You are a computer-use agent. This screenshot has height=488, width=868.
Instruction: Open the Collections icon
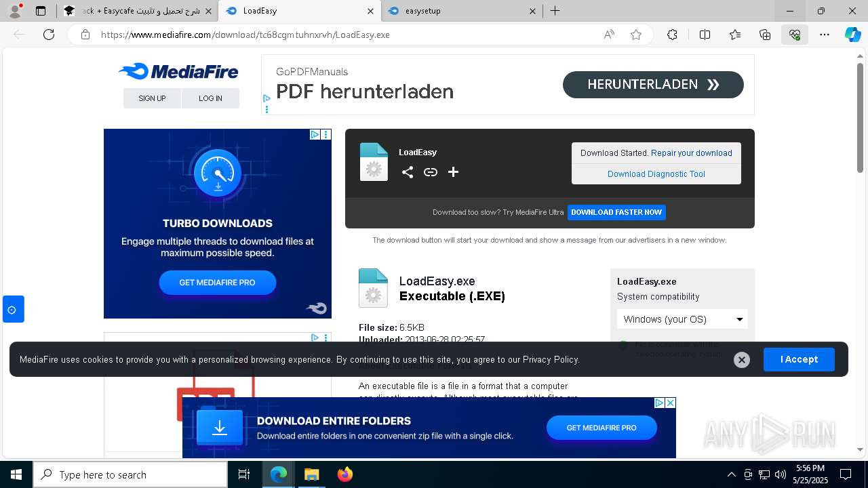click(x=765, y=35)
